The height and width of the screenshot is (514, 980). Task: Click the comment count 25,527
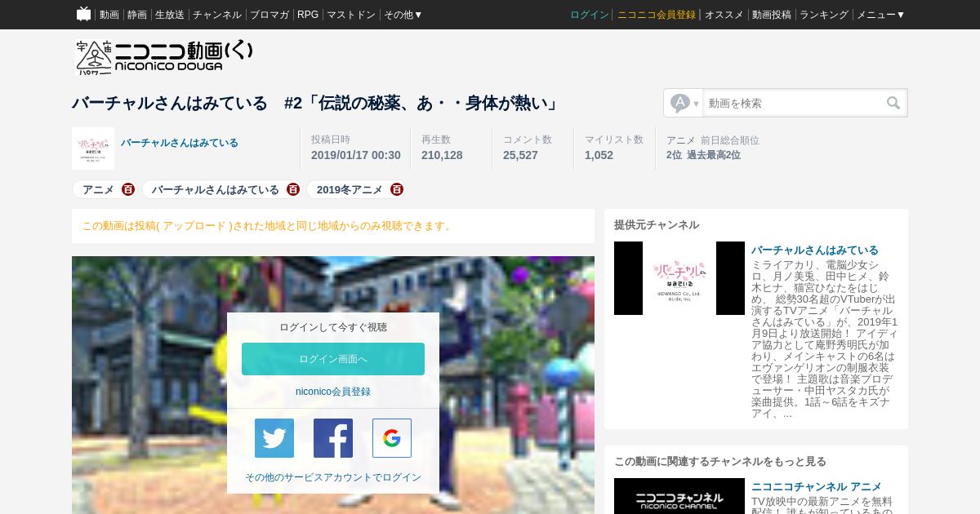pyautogui.click(x=520, y=155)
